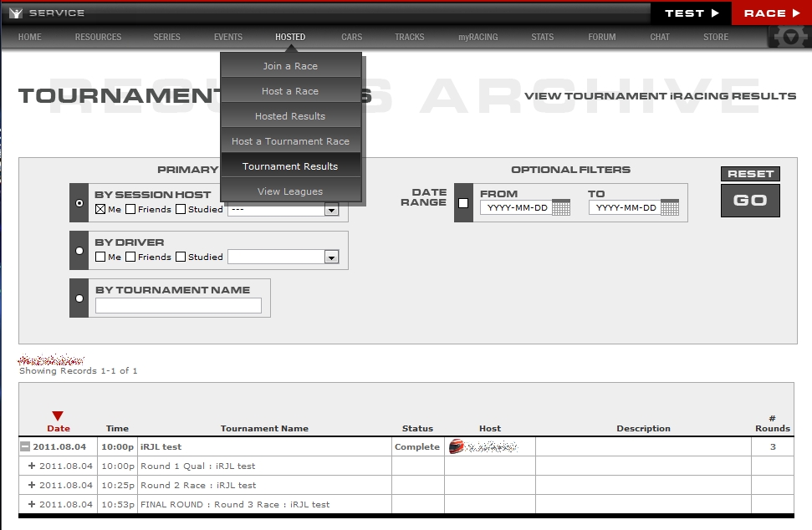This screenshot has height=530, width=812.
Task: Open the TRACKS navigation item
Action: (x=410, y=37)
